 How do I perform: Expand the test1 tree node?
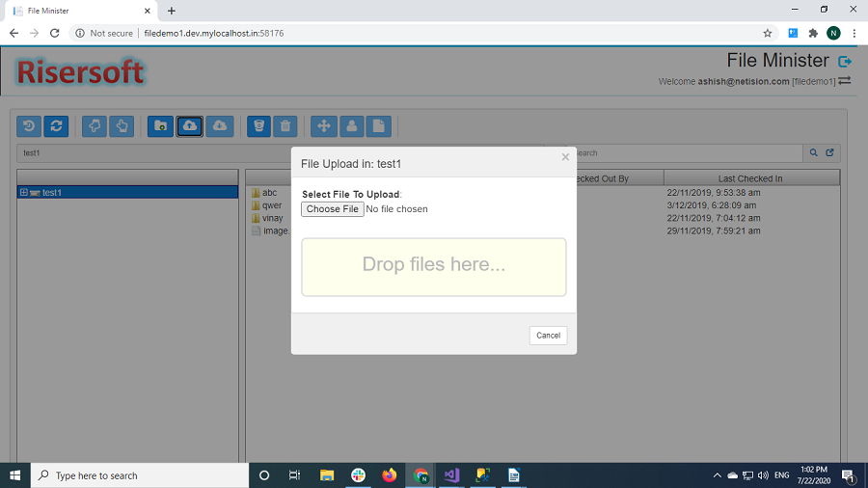tap(23, 193)
